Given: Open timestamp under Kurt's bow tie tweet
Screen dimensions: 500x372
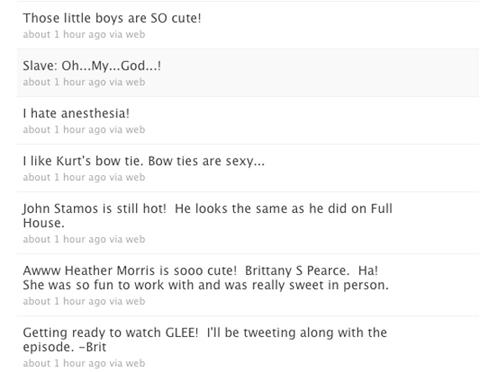Looking at the screenshot, I should 64,177.
